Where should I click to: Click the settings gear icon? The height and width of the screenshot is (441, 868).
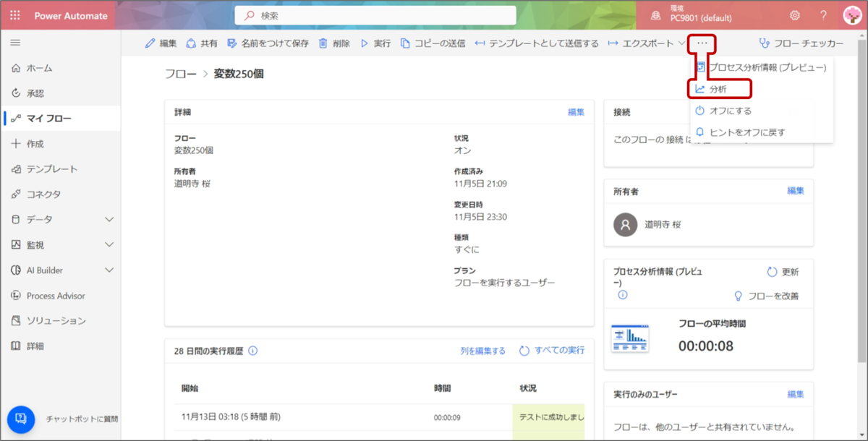[x=795, y=15]
